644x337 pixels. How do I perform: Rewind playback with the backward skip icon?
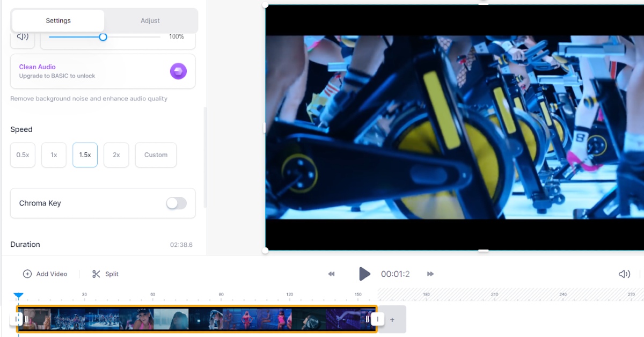[x=331, y=274]
